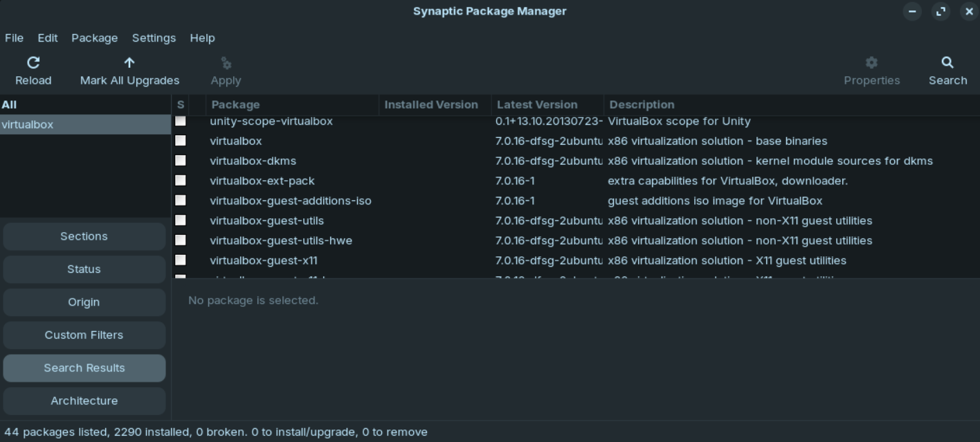Sort by the Installed Version column header

pyautogui.click(x=435, y=105)
